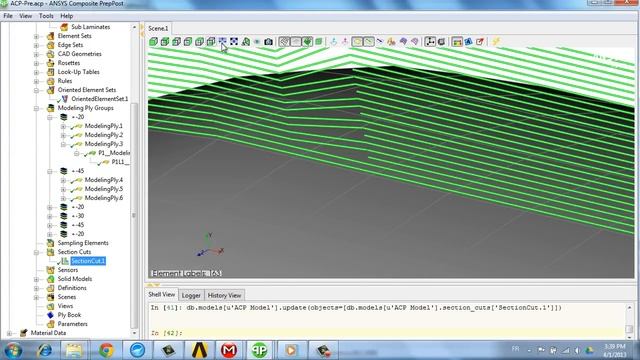Click the camera snapshot icon in the toolbar
640x360 pixels.
point(268,42)
